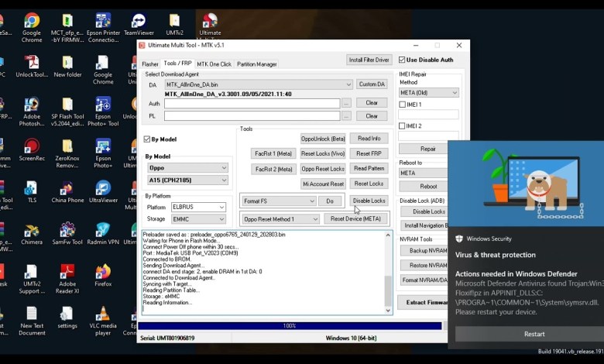Image resolution: width=604 pixels, height=364 pixels.
Task: Open the UltraViewer desktop shortcut
Action: 103,188
